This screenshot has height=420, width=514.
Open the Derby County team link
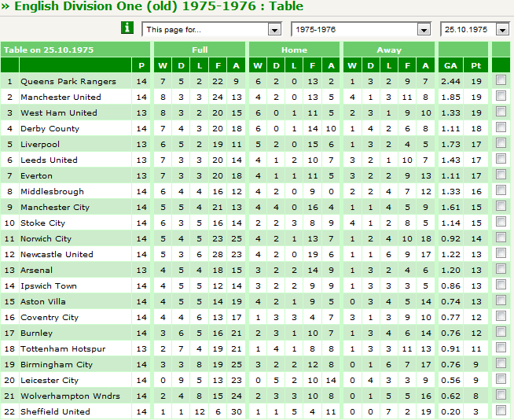coord(50,129)
